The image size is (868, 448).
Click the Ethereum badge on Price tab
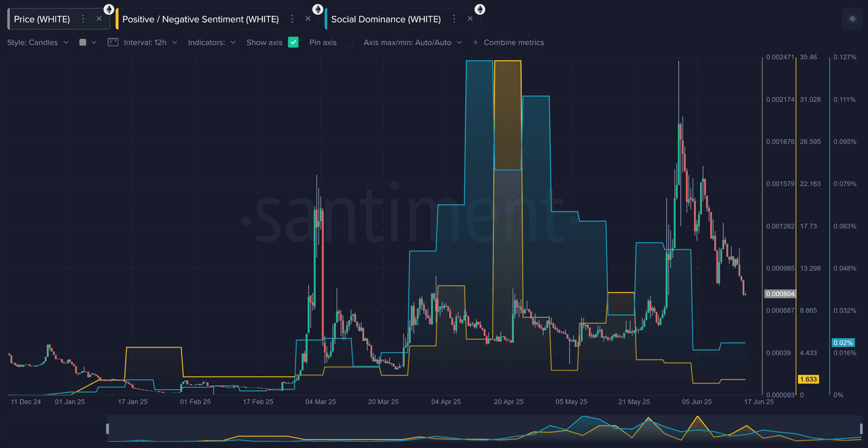pos(108,10)
